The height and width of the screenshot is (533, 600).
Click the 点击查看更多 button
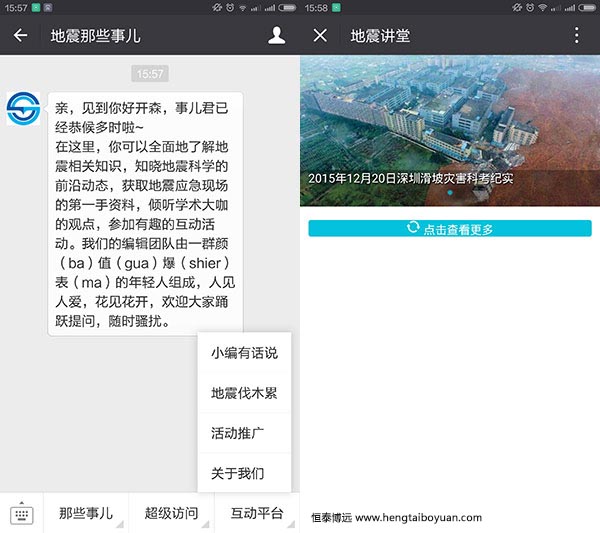click(450, 228)
